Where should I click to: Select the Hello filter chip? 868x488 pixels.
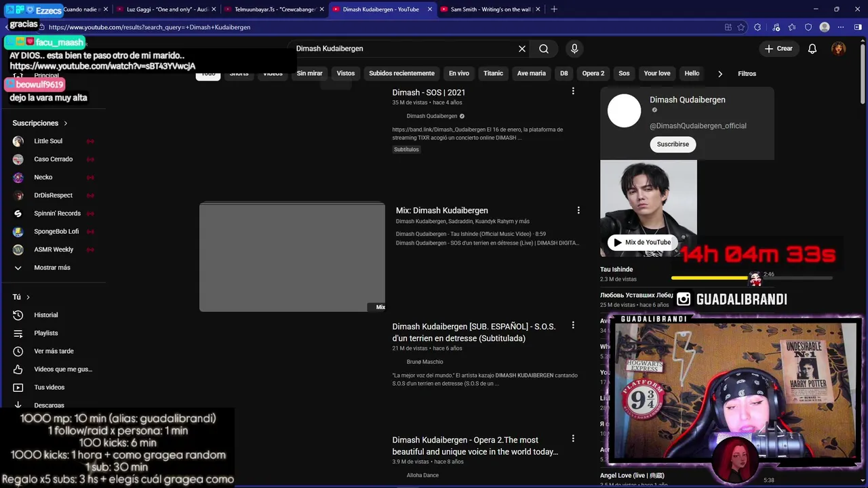click(x=692, y=73)
